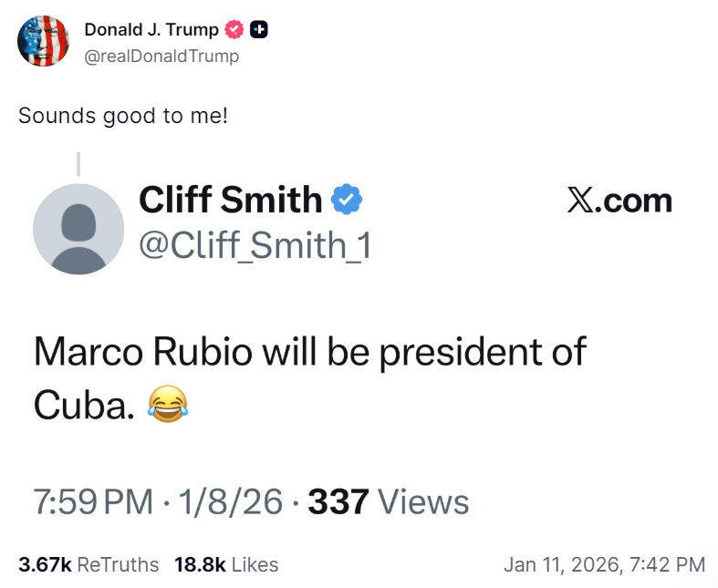Click the Jan 11, 2026 post timestamp

[604, 564]
